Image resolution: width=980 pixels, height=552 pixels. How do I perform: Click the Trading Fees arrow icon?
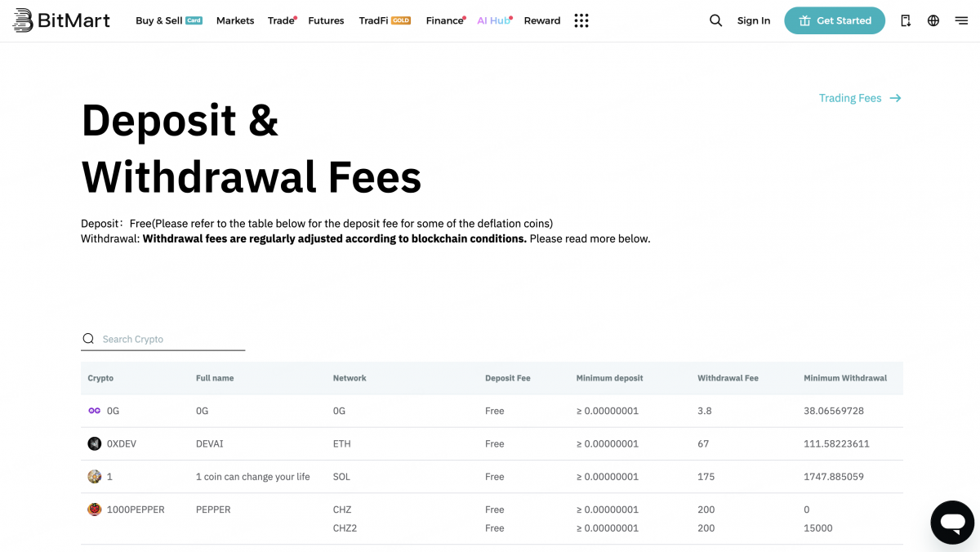896,97
